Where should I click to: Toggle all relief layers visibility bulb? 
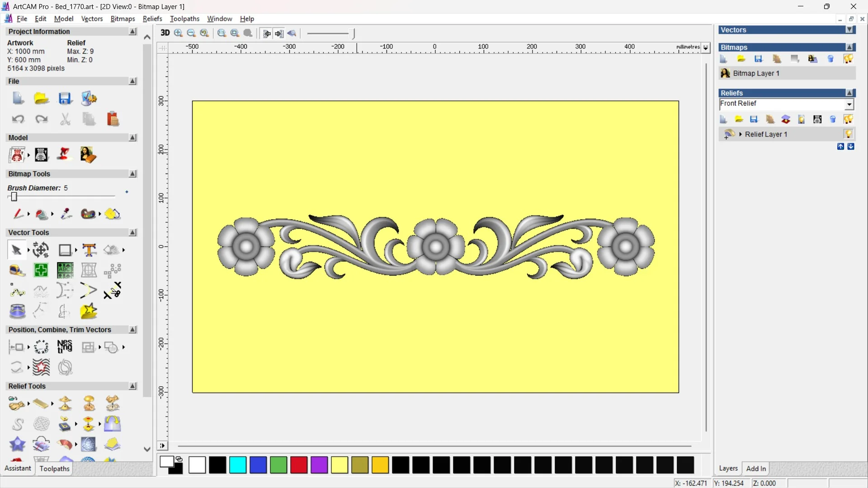pos(848,119)
